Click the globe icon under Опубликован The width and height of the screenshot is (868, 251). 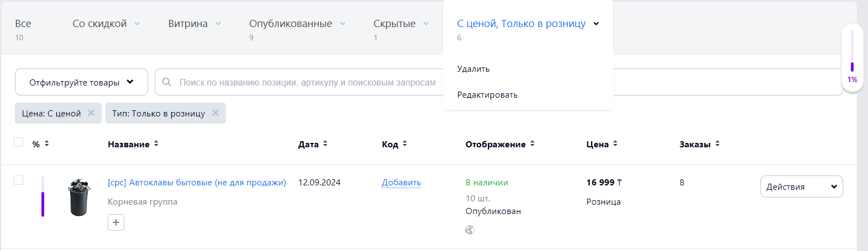pos(470,230)
